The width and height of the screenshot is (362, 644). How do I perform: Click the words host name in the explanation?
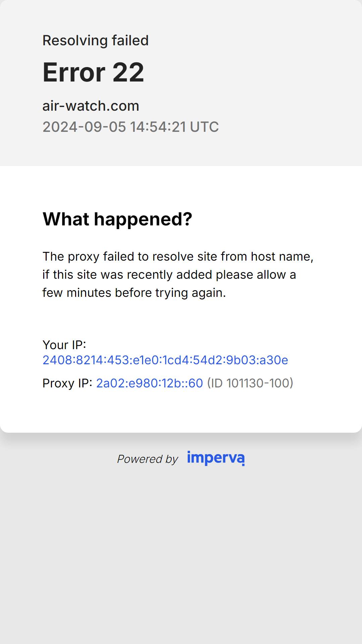pos(282,257)
